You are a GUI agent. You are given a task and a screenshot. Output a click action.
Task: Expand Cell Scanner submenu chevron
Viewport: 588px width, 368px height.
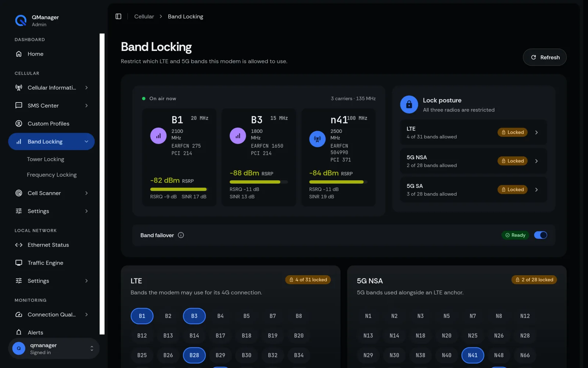86,193
